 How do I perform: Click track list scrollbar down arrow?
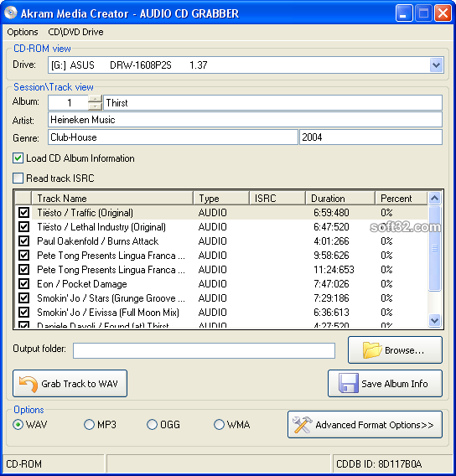point(434,320)
